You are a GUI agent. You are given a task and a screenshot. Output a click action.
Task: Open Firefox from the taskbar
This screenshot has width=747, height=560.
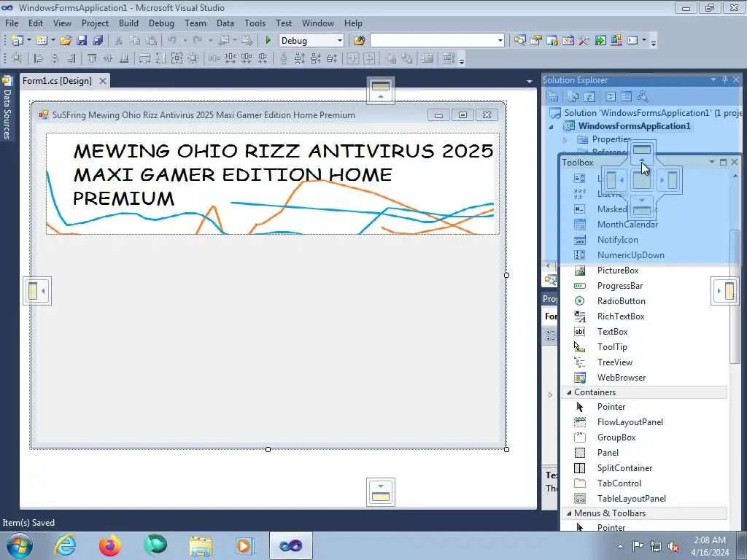click(x=110, y=545)
